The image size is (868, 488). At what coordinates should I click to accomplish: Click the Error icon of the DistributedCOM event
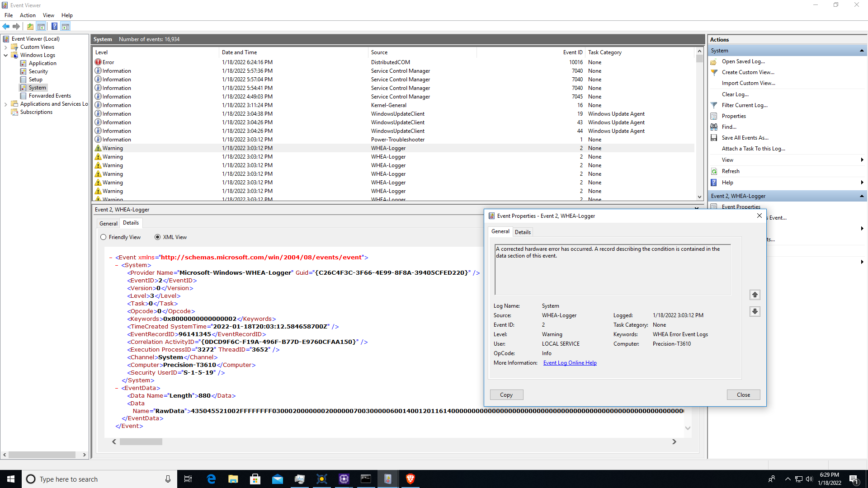tap(98, 62)
